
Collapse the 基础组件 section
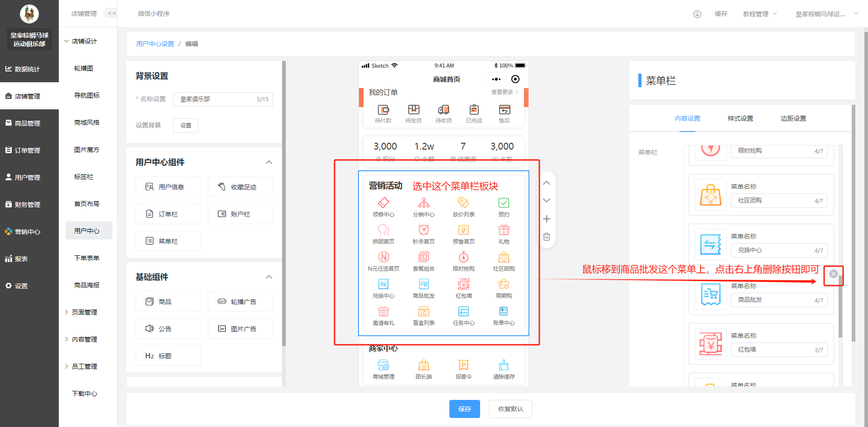click(x=269, y=277)
